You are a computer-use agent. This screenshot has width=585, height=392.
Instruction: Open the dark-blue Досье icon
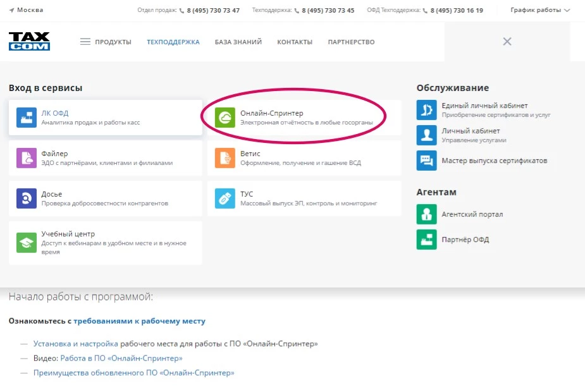click(x=27, y=199)
